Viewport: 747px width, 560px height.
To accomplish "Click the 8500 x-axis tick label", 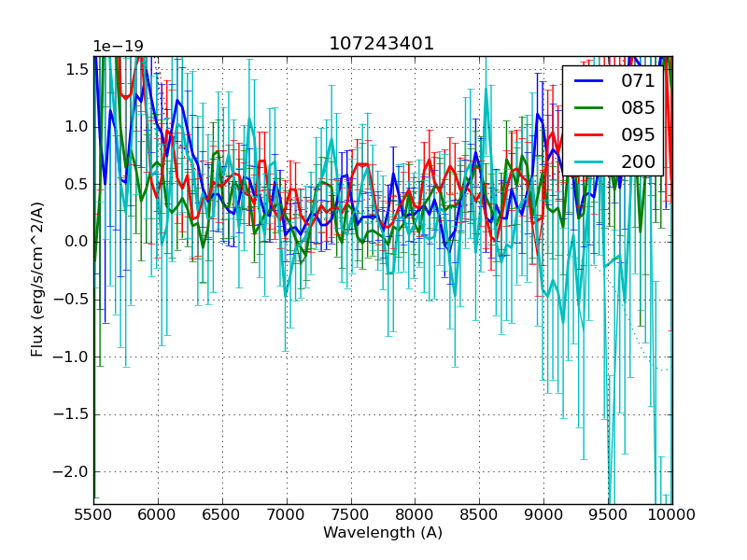I will tap(479, 514).
